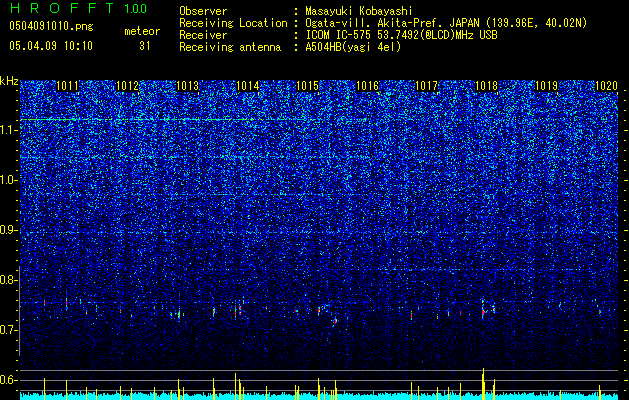Click the Receiving antenna label
The width and height of the screenshot is (629, 400).
(x=230, y=47)
